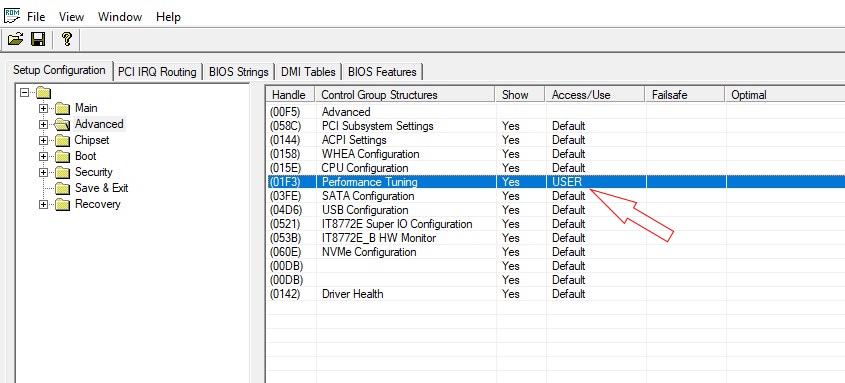This screenshot has width=845, height=383.
Task: Click the ROM application icon beside File
Action: click(x=12, y=16)
